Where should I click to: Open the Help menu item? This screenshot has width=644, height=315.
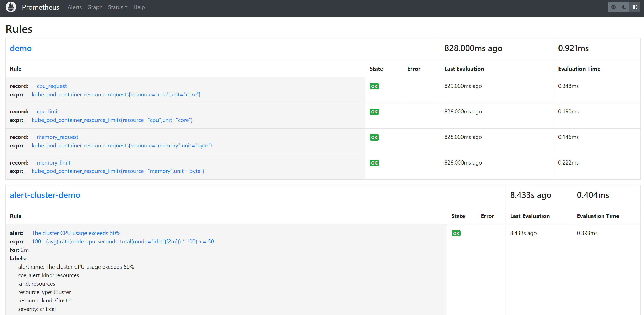[x=139, y=7]
